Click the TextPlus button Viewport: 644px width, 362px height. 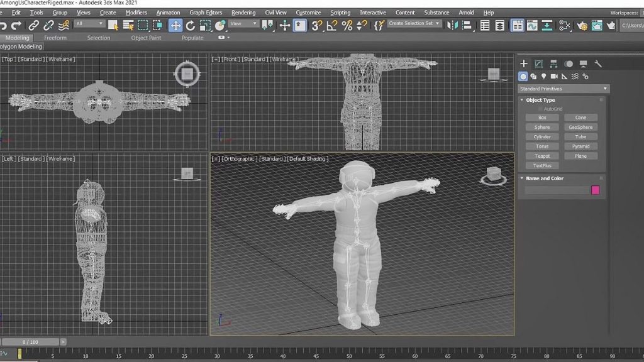542,166
